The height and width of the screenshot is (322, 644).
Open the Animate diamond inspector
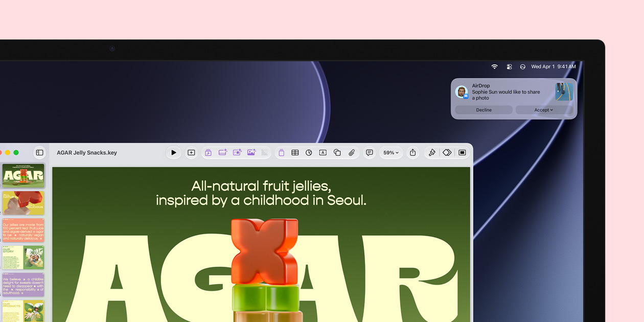click(x=447, y=153)
